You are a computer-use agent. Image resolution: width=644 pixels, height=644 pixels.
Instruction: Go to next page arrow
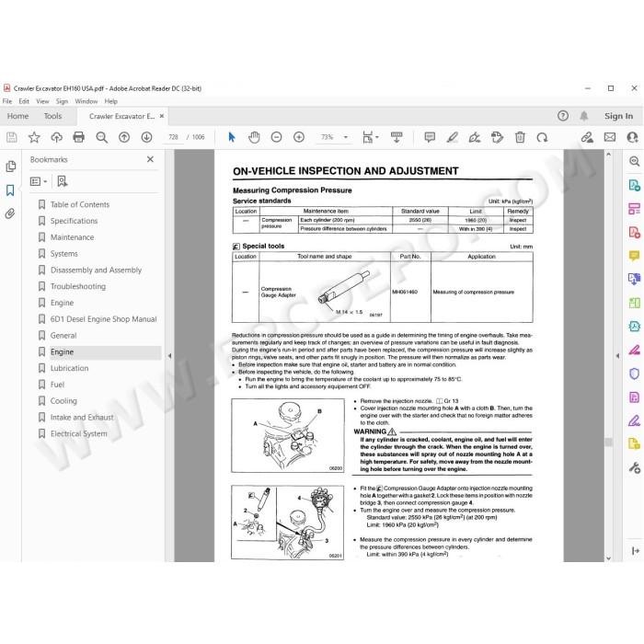coord(146,137)
